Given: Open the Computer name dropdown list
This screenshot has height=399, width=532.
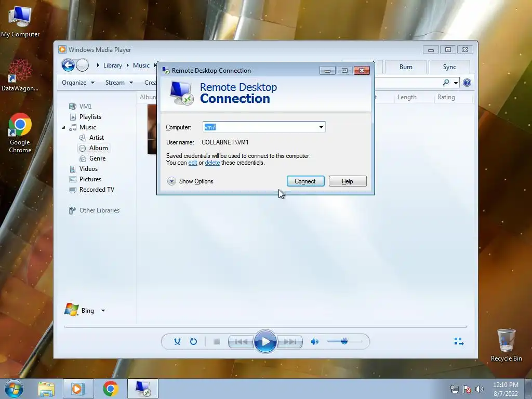Looking at the screenshot, I should (321, 127).
